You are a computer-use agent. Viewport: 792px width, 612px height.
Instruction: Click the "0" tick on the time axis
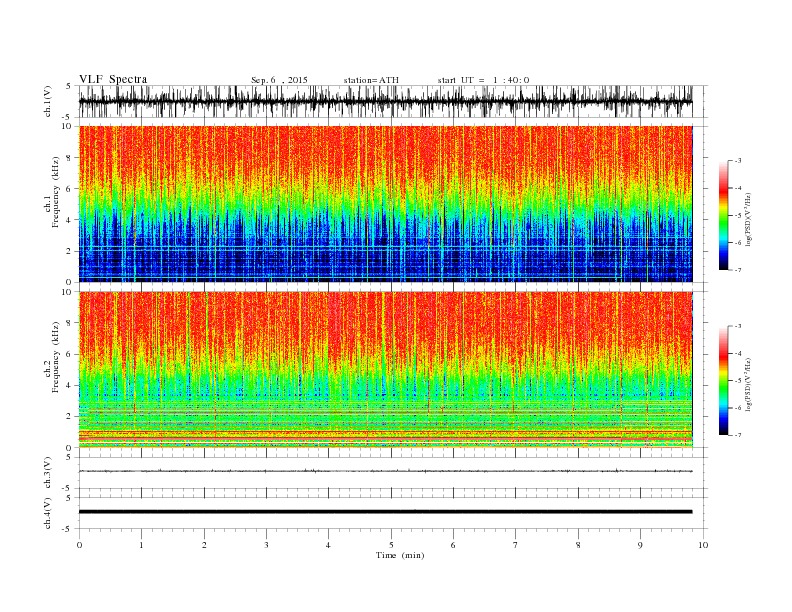click(79, 545)
